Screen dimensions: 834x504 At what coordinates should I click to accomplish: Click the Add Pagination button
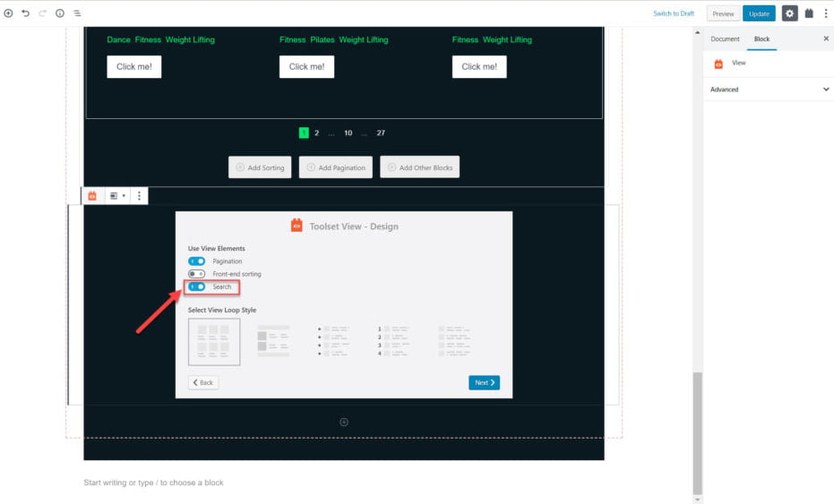pos(336,167)
